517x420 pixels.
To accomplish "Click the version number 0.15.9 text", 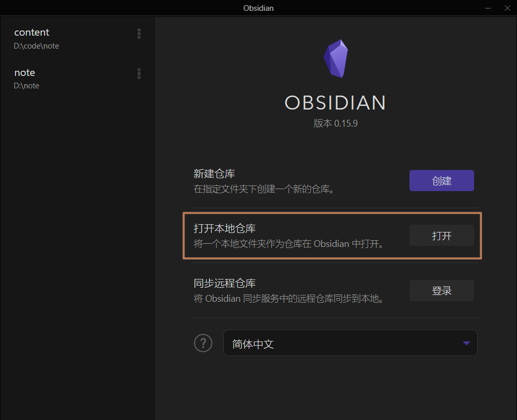I will (335, 123).
